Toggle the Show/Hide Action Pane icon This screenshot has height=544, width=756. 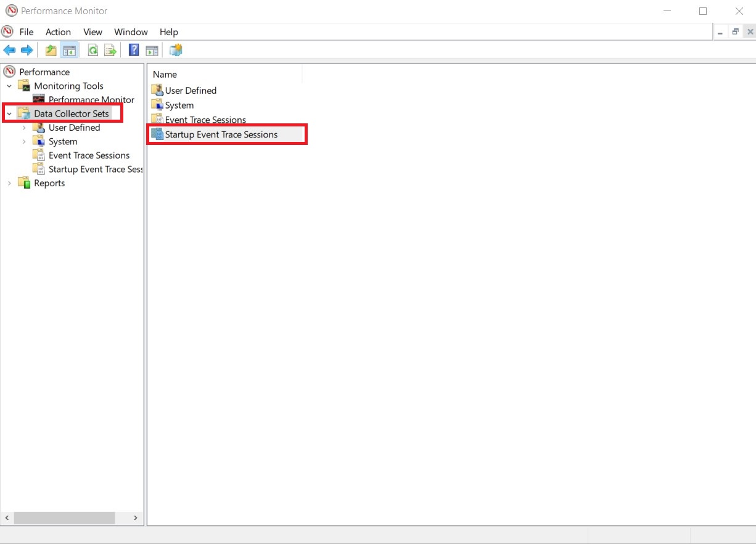(152, 50)
